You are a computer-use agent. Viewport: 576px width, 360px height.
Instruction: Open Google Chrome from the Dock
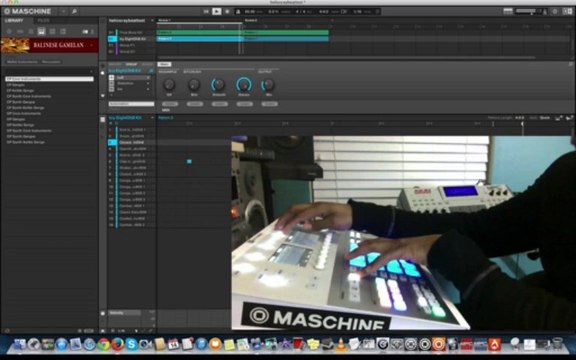click(x=104, y=344)
